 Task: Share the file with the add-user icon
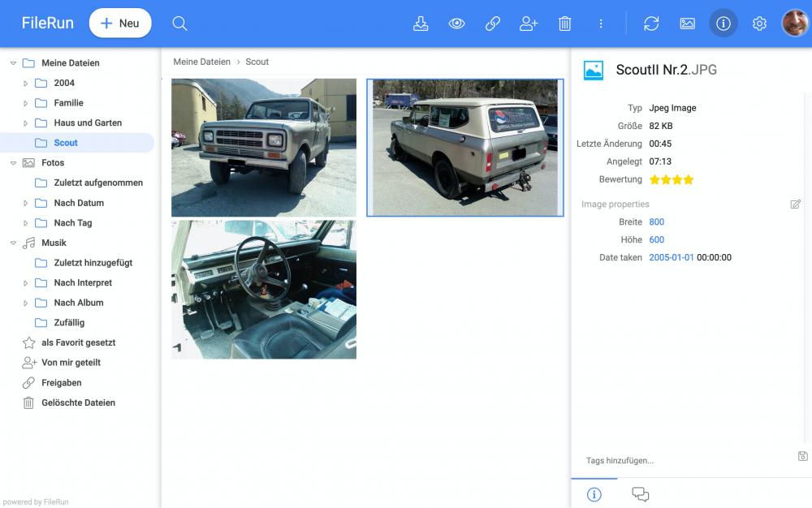pos(529,24)
